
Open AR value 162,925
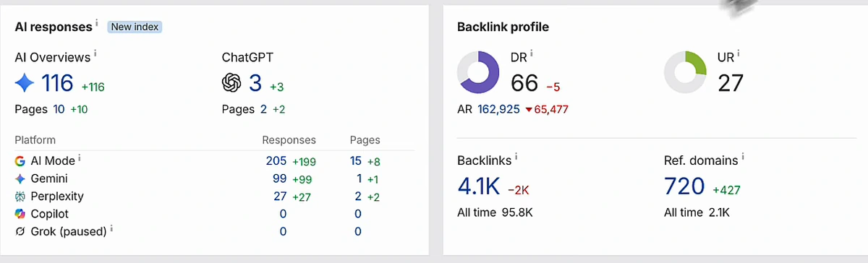[499, 109]
